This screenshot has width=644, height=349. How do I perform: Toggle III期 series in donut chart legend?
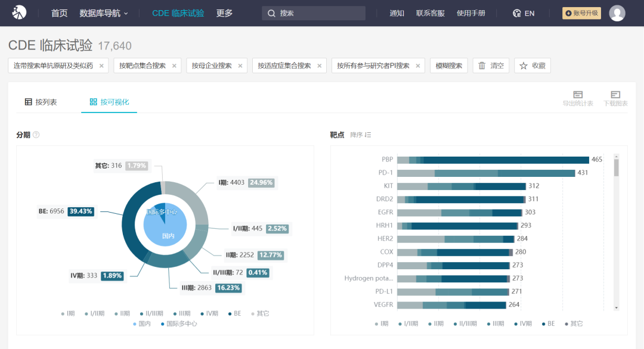[181, 314]
